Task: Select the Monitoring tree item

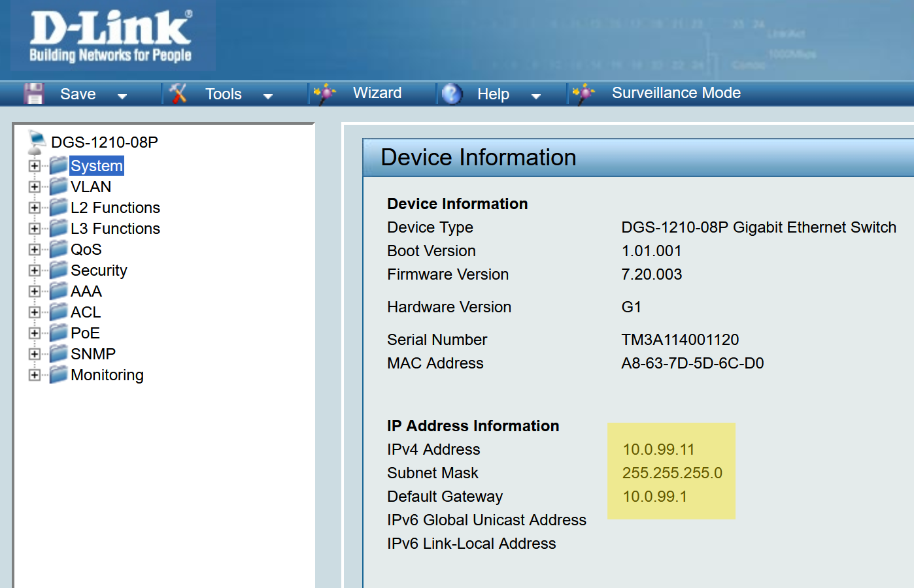Action: (x=107, y=375)
